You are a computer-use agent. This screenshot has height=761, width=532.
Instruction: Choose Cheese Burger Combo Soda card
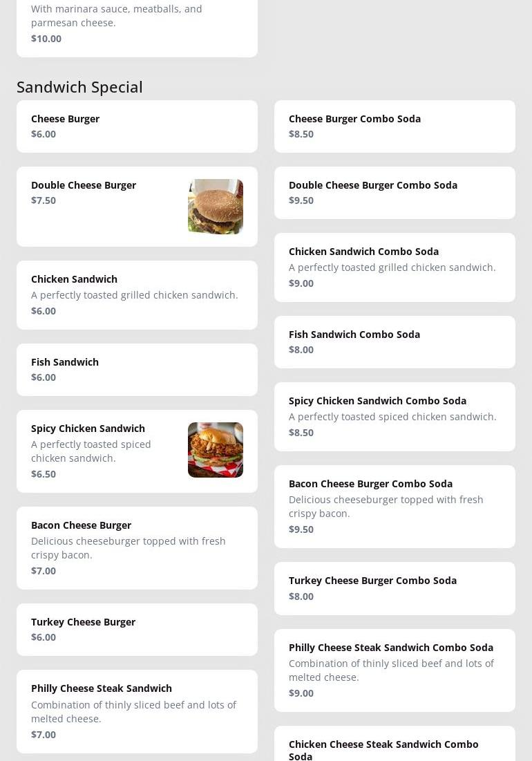pyautogui.click(x=395, y=126)
